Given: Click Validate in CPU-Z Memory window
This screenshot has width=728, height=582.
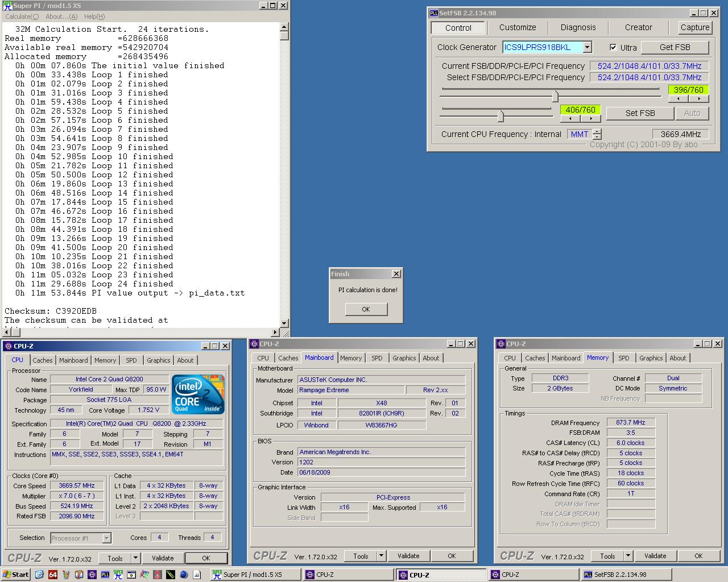Looking at the screenshot, I should [655, 556].
